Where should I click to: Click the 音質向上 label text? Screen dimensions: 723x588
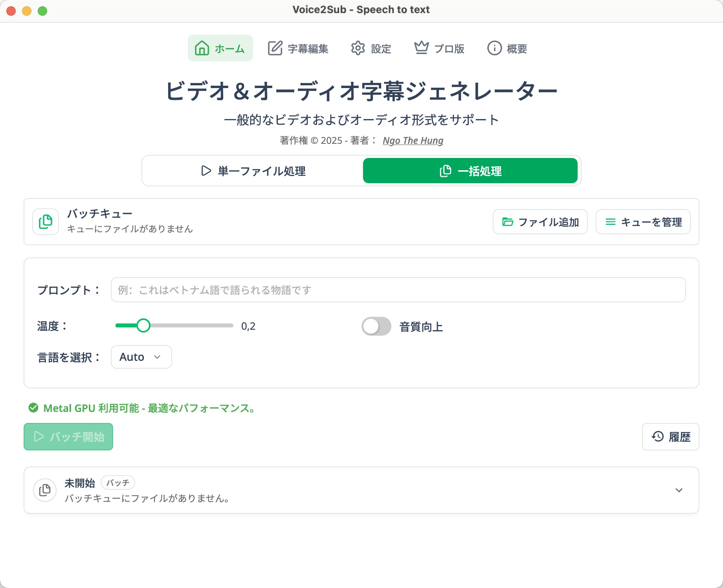point(421,327)
